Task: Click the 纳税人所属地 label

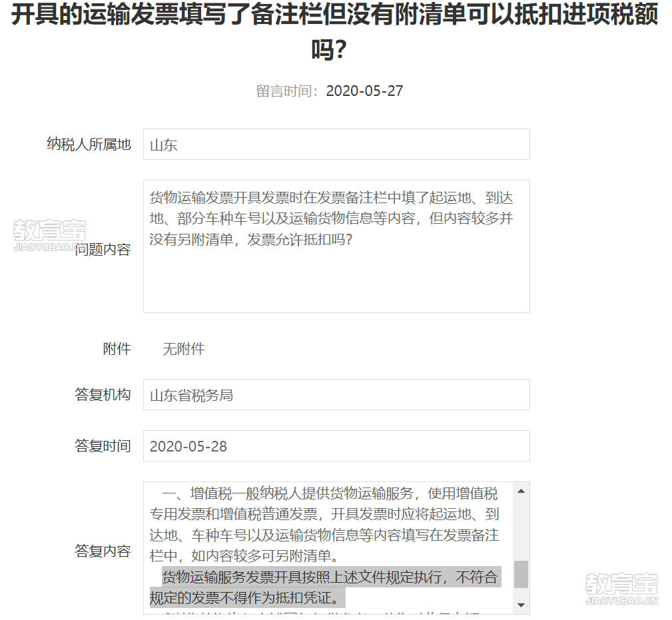Action: [89, 145]
